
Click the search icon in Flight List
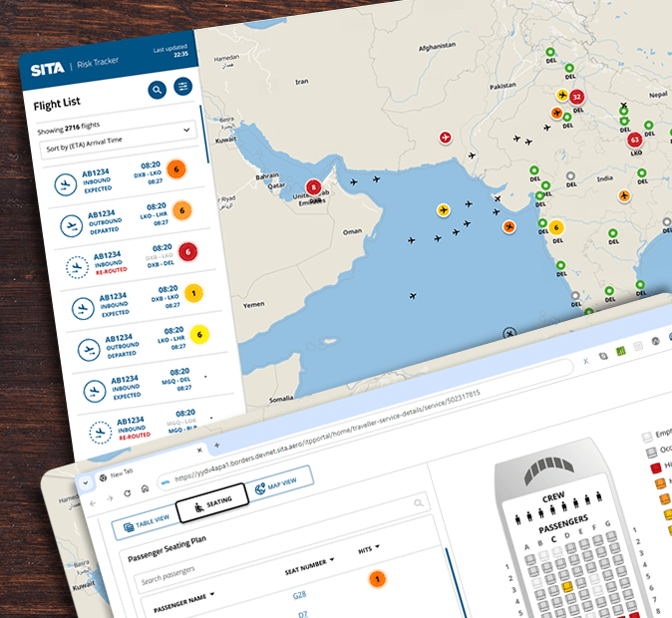pyautogui.click(x=157, y=91)
